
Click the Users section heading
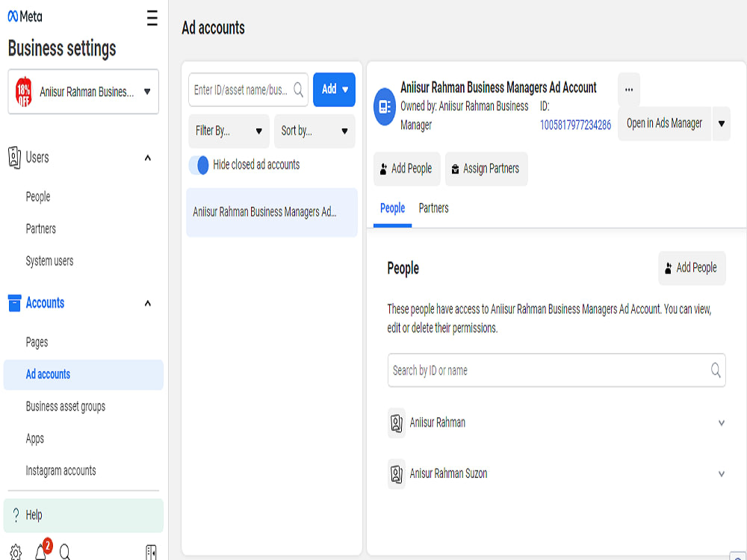coord(37,158)
